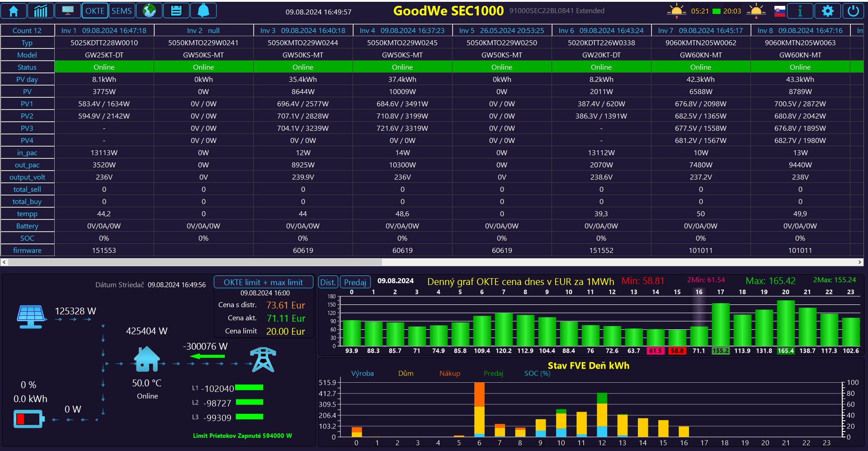Toggle the Nákup legend series

(450, 373)
